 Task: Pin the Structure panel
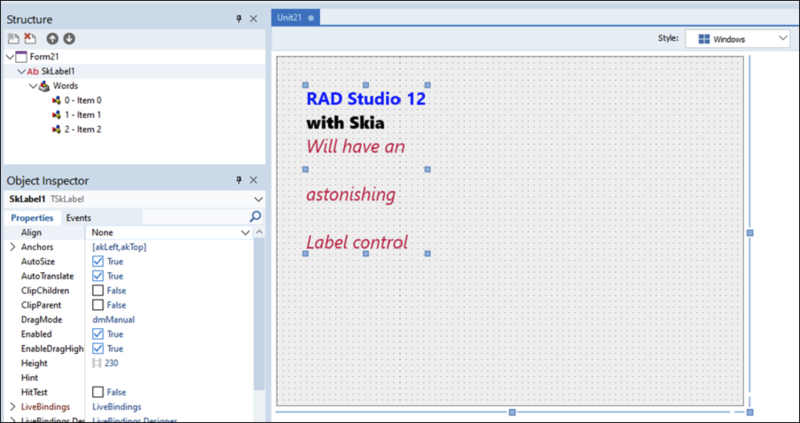click(238, 19)
